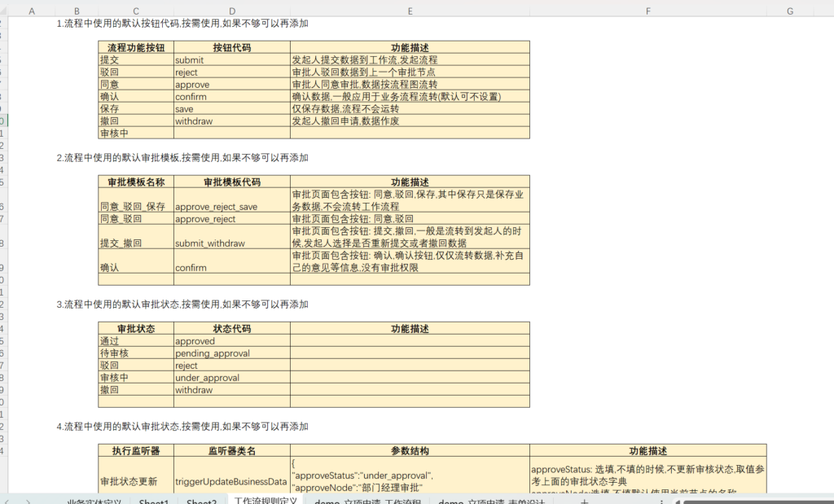The width and height of the screenshot is (834, 504).
Task: Select the '同意_驳回' template name cell
Action: point(136,218)
